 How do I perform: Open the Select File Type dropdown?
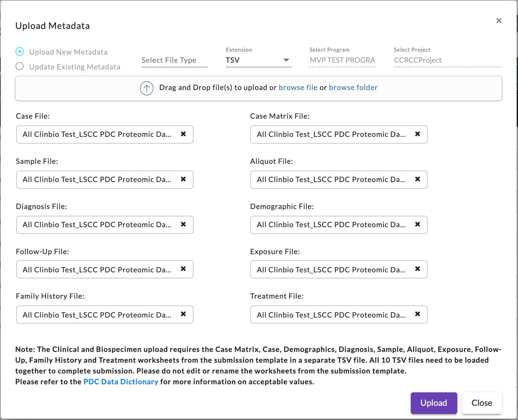(174, 60)
